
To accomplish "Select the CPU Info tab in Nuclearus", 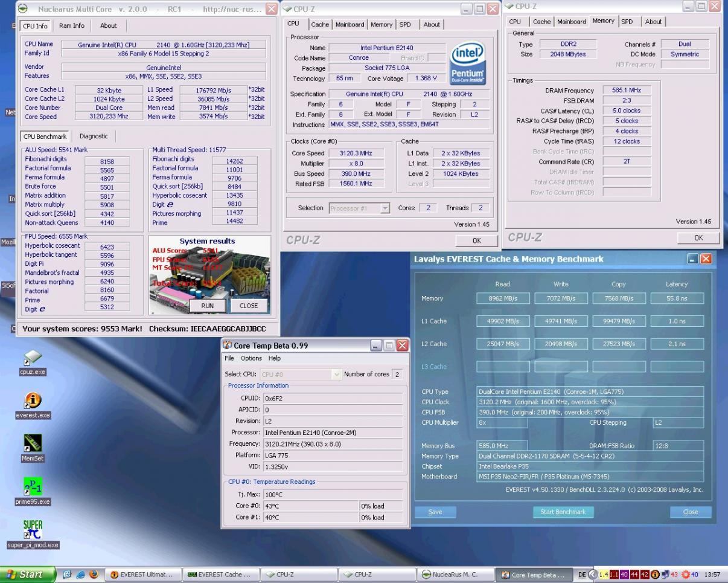I will coord(36,26).
